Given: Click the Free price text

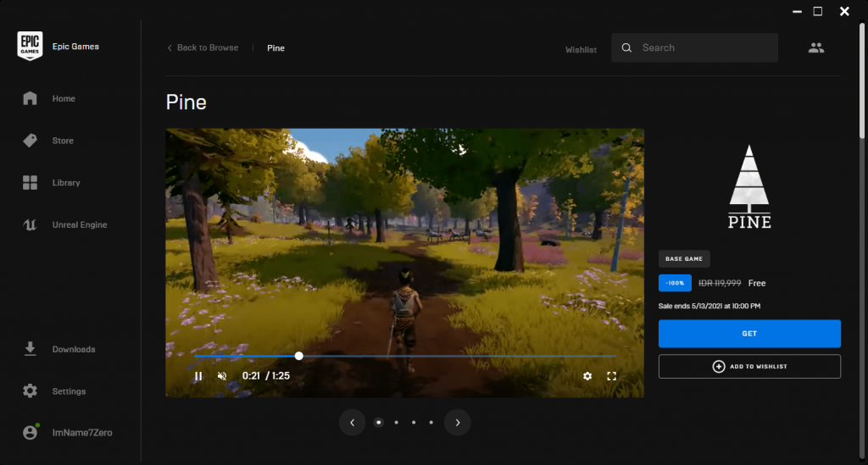Looking at the screenshot, I should (x=757, y=283).
